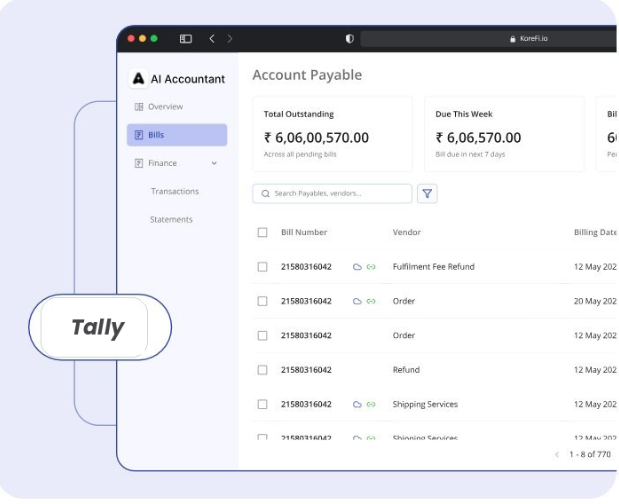619x504 pixels.
Task: Click the Finance sidebar icon
Action: 139,163
